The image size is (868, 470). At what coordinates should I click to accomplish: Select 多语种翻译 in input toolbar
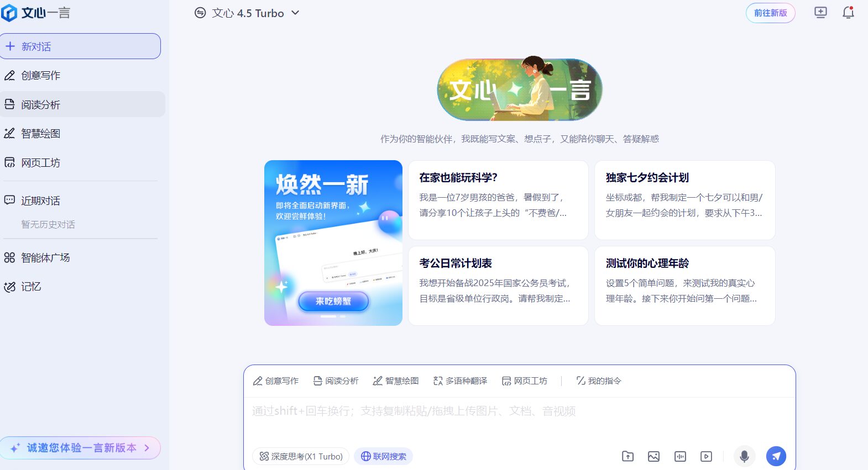[x=461, y=381]
